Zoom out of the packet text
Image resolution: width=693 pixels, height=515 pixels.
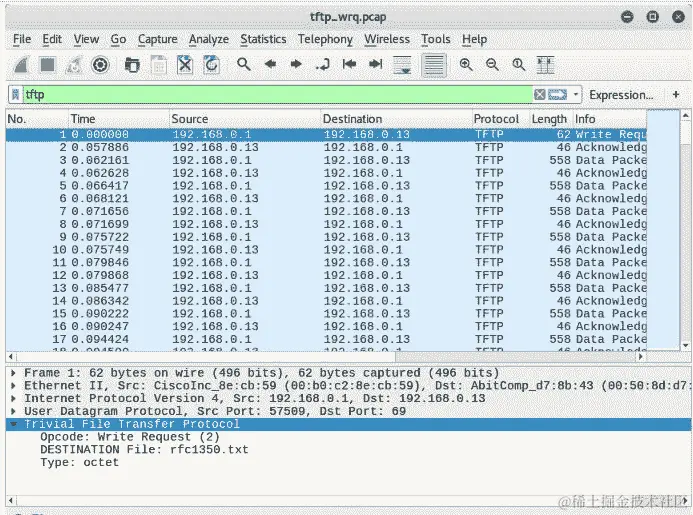[x=492, y=65]
